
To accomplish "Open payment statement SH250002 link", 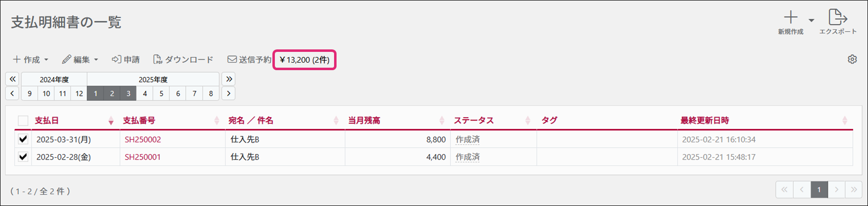I will point(143,140).
